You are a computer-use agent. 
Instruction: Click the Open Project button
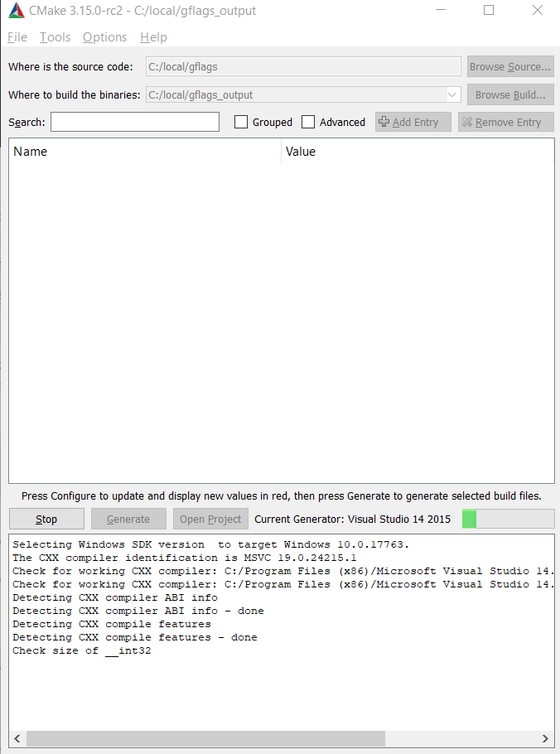tap(210, 520)
